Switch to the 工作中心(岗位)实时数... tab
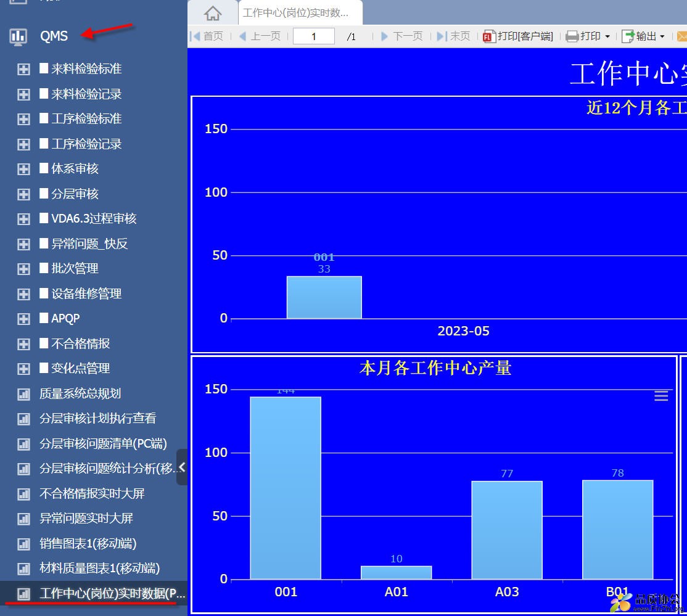This screenshot has width=687, height=616. (x=300, y=13)
